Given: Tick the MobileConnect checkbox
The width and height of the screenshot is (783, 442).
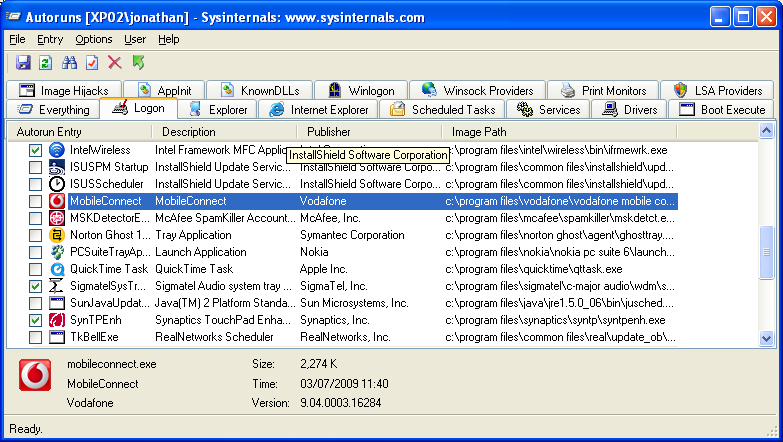Looking at the screenshot, I should tap(35, 201).
